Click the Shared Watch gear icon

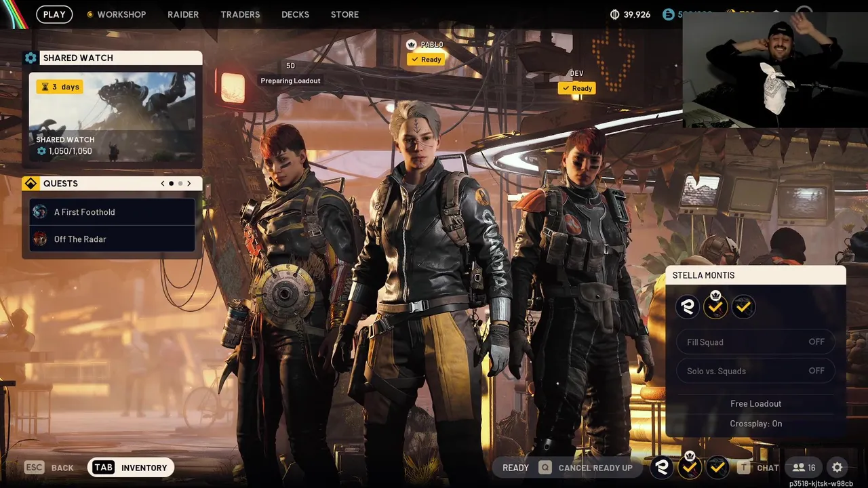[x=31, y=58]
